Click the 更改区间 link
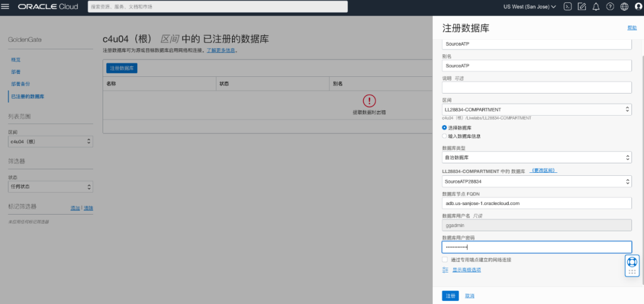Viewport: 644px width, 304px height. tap(543, 170)
